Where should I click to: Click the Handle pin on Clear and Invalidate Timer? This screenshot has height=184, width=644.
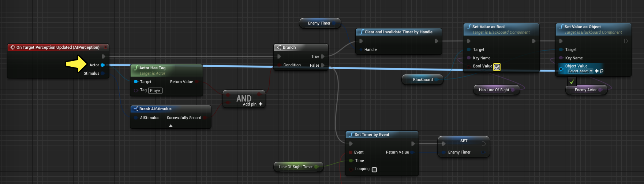pyautogui.click(x=361, y=49)
